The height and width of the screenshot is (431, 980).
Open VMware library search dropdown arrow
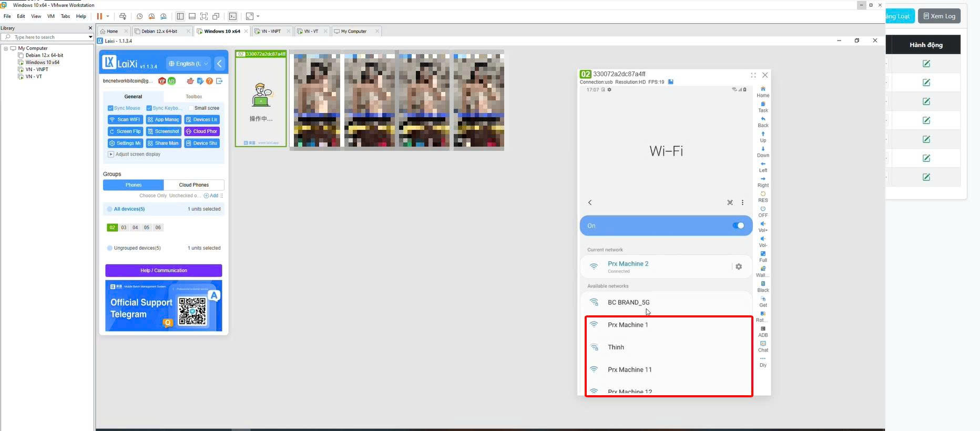coord(90,37)
